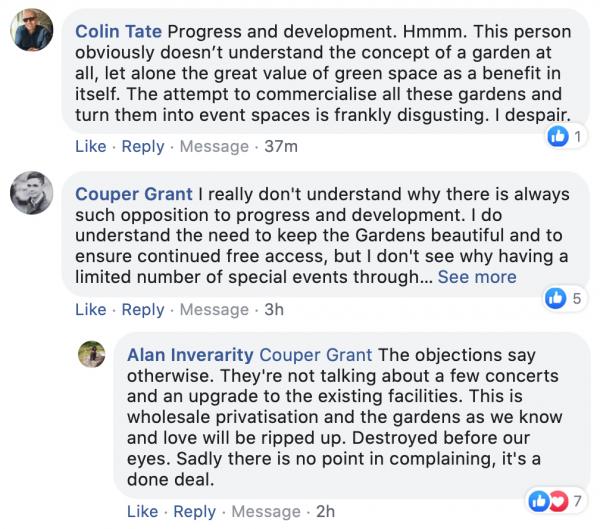
Task: Open Colin Tate's profile picture
Action: [32, 30]
